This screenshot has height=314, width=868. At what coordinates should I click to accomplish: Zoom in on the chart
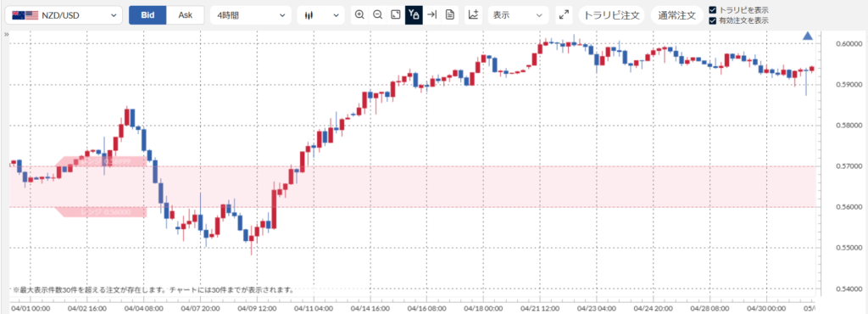[x=359, y=15]
